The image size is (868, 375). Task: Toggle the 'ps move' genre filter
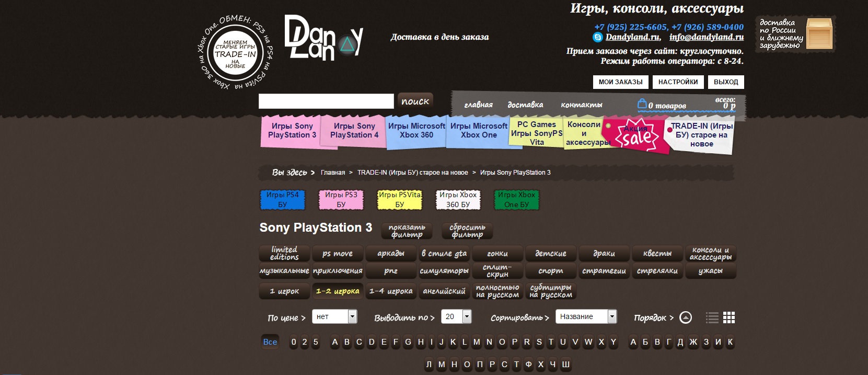[338, 254]
